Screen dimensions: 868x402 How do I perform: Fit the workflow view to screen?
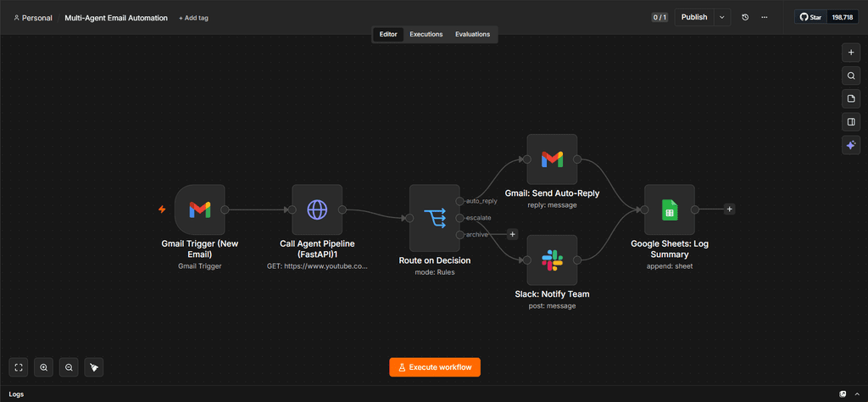(x=19, y=367)
